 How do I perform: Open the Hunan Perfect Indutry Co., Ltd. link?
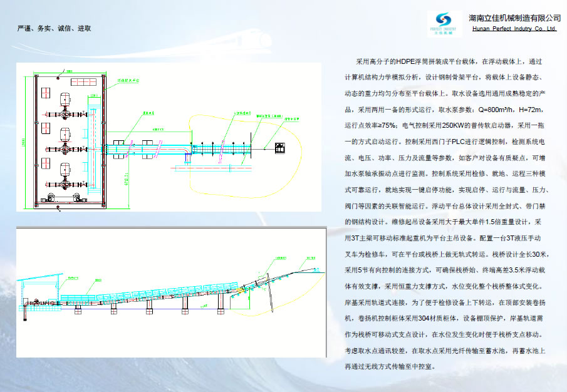514,29
